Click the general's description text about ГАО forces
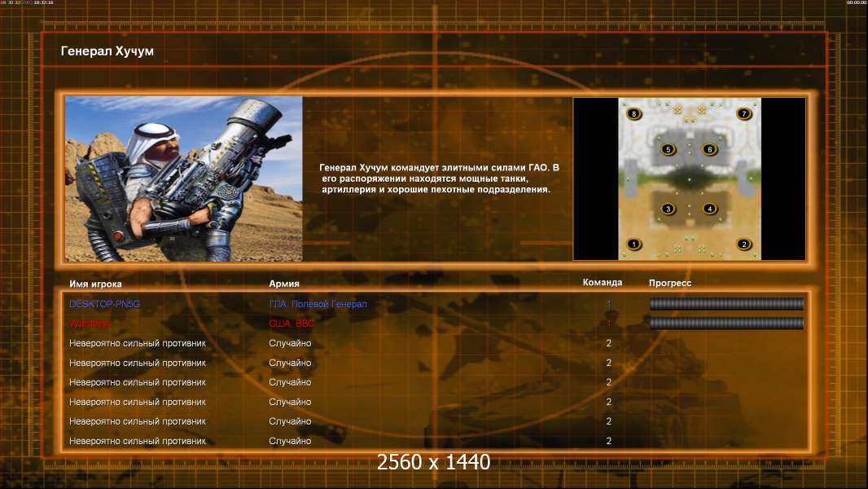This screenshot has height=489, width=868. [438, 178]
